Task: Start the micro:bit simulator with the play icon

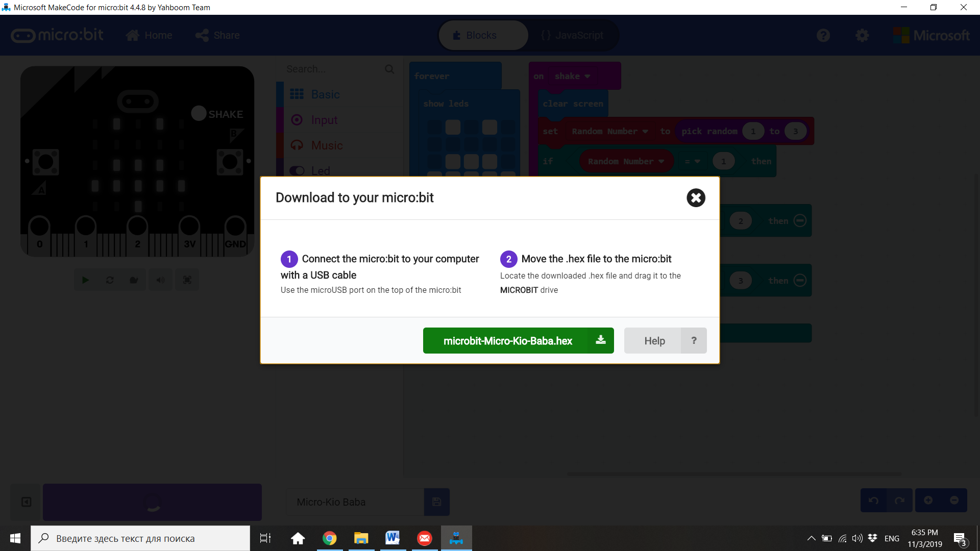Action: [x=85, y=280]
